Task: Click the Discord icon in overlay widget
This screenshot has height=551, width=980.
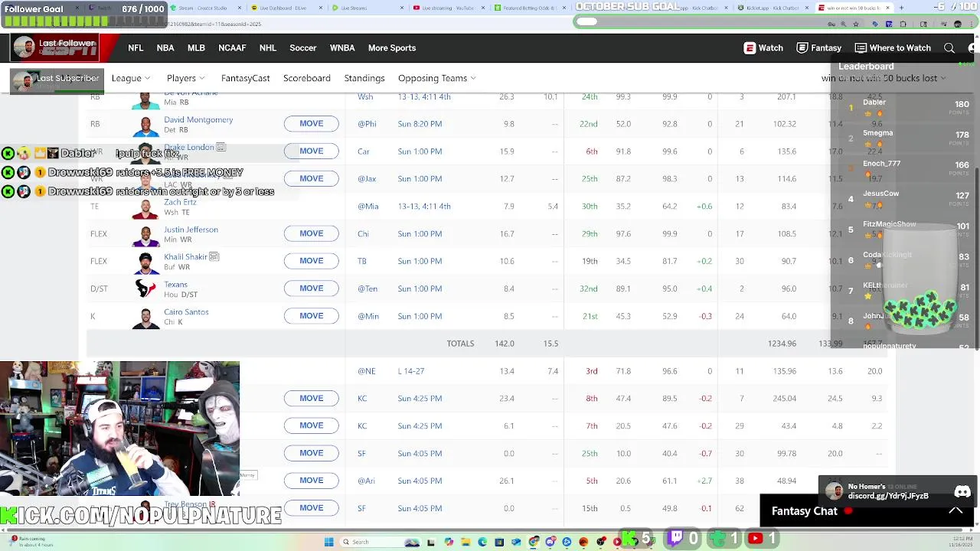Action: point(962,491)
